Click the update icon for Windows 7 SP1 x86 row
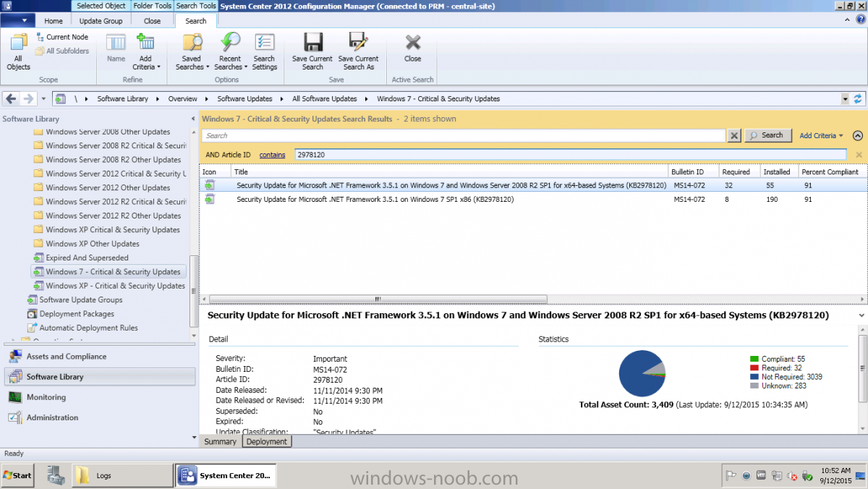This screenshot has height=489, width=868. click(210, 199)
